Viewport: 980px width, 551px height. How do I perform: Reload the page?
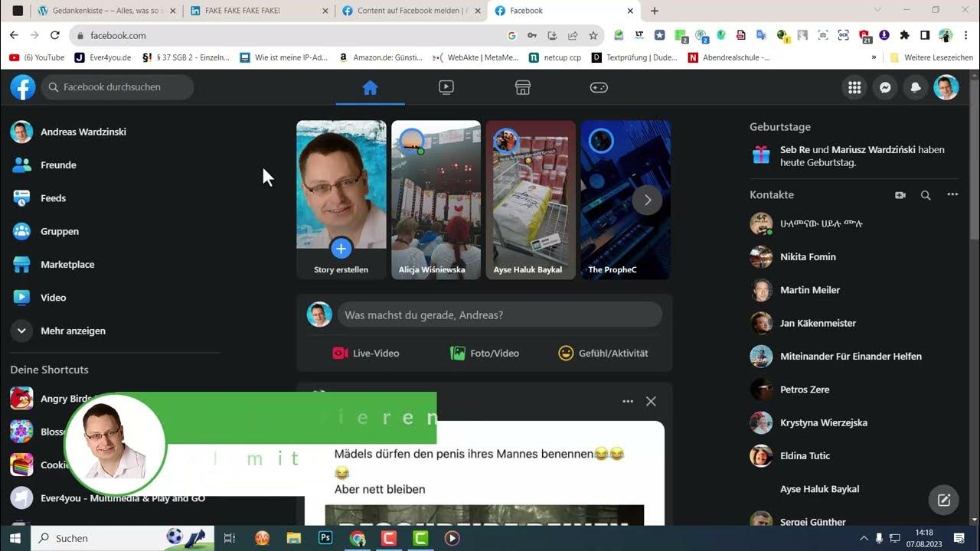pyautogui.click(x=54, y=35)
